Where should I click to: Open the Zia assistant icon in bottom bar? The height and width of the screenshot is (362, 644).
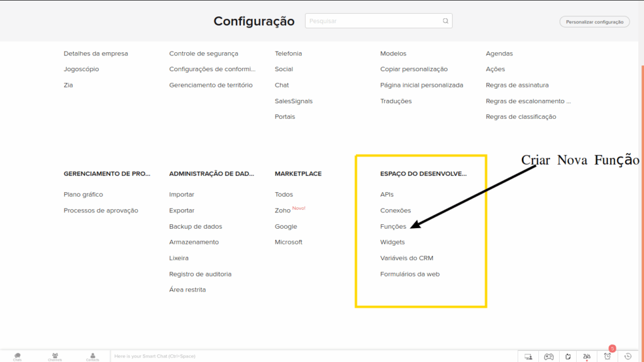[587, 357]
